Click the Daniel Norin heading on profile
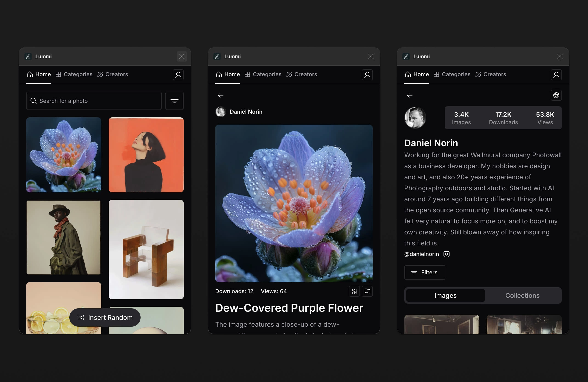Image resolution: width=588 pixels, height=382 pixels. pyautogui.click(x=431, y=143)
